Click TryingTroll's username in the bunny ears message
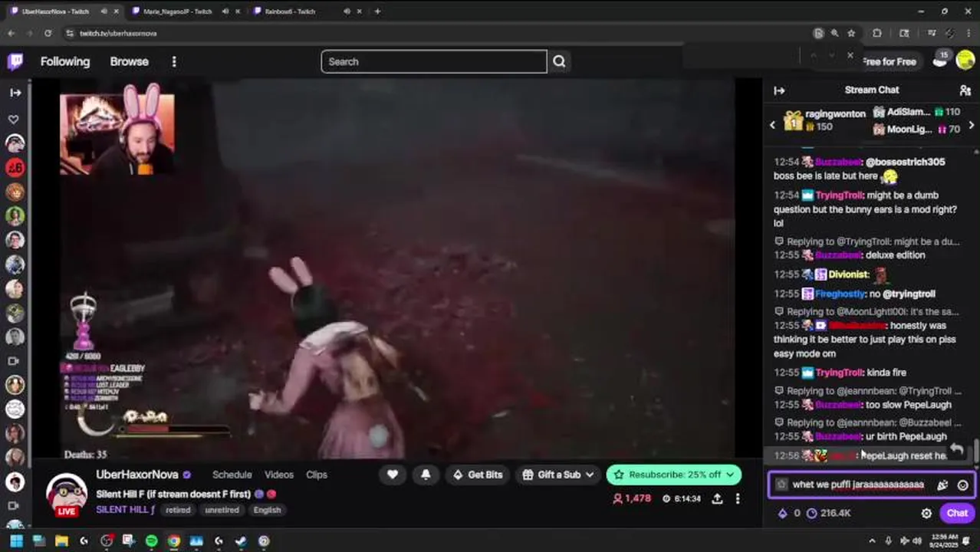The height and width of the screenshot is (552, 980). (839, 195)
